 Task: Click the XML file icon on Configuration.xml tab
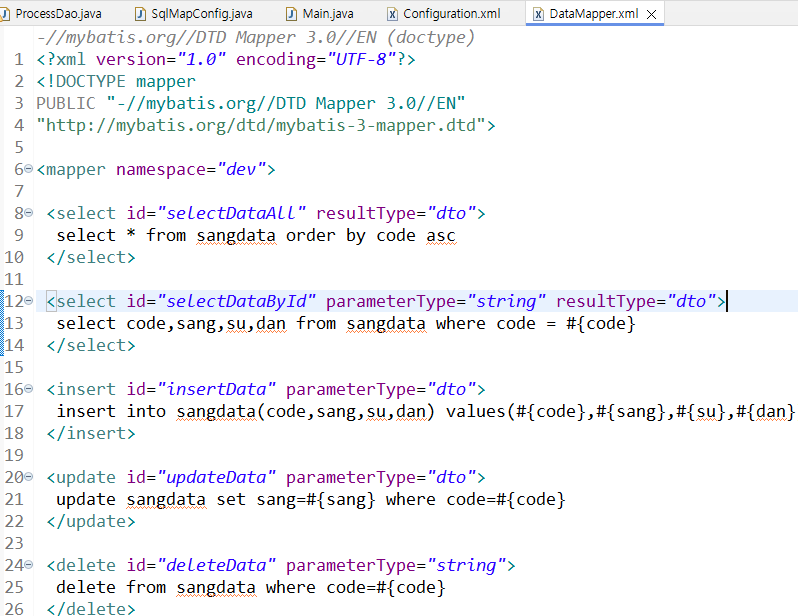pyautogui.click(x=392, y=14)
